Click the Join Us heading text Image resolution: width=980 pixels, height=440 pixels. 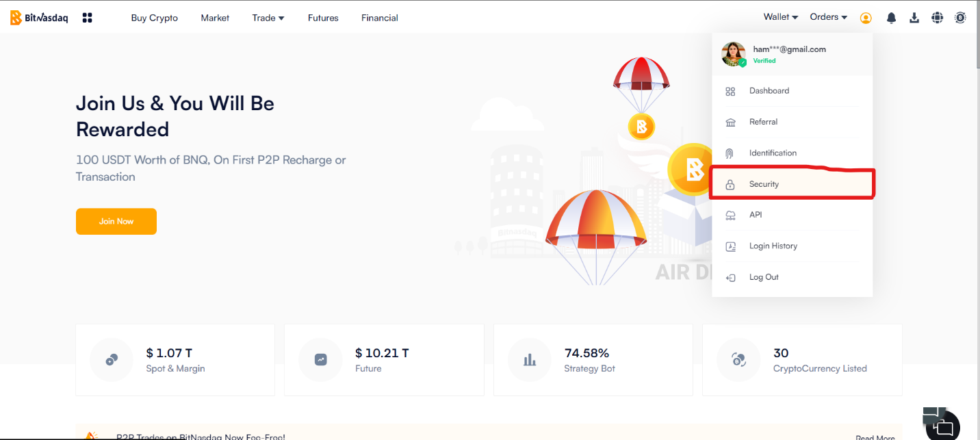point(175,116)
